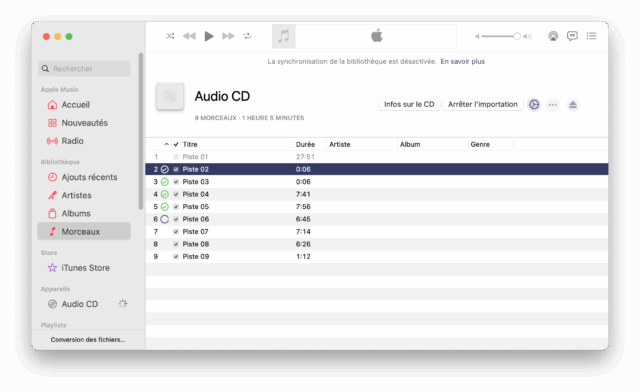This screenshot has height=392, width=640.
Task: Toggle the shuffle playback icon
Action: pos(170,36)
